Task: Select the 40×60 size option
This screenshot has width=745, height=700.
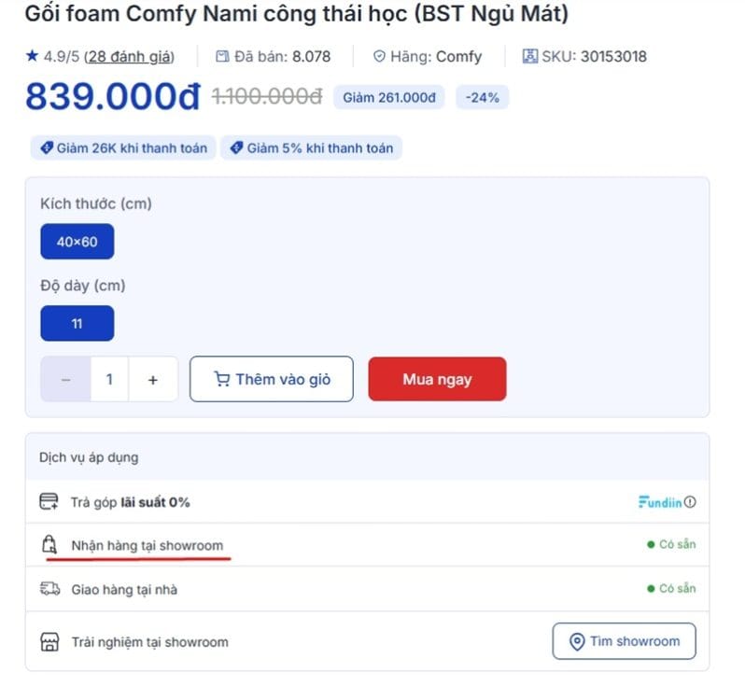Action: pos(77,242)
